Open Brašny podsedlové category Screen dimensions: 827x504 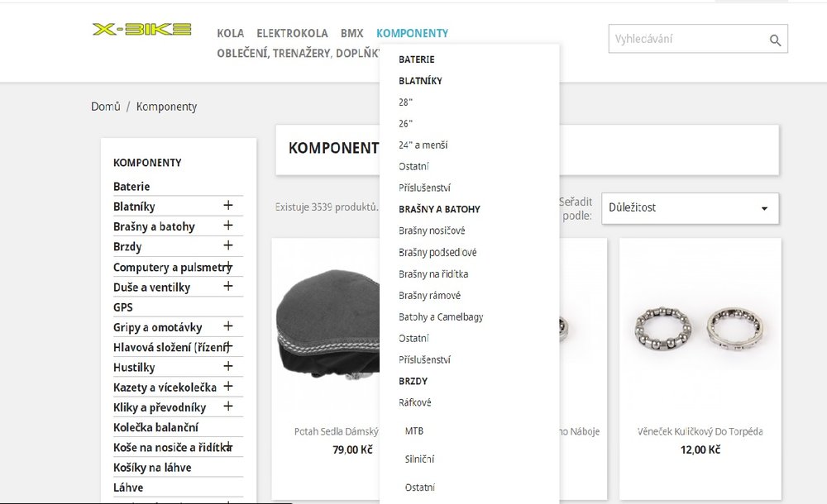pyautogui.click(x=437, y=253)
